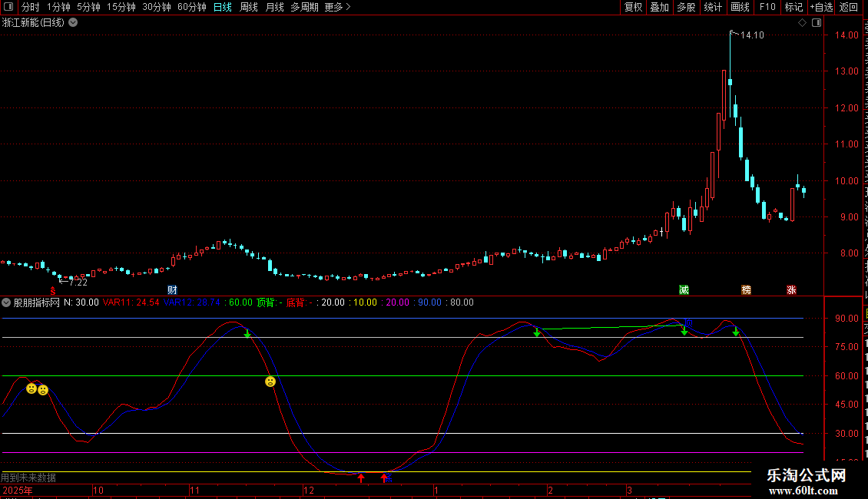Click the first sad-face icon near 60 line

31,389
